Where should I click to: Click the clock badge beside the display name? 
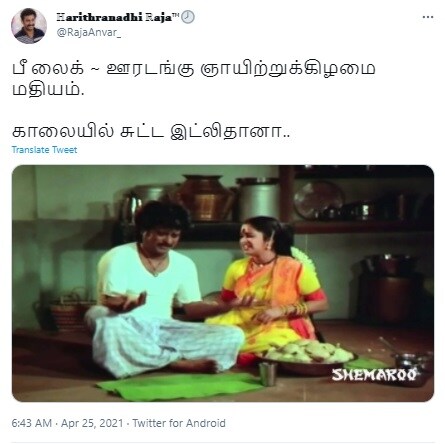(x=188, y=17)
